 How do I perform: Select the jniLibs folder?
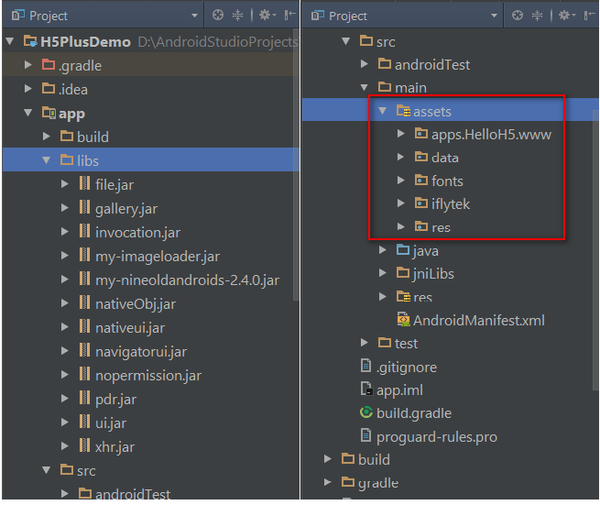(433, 274)
